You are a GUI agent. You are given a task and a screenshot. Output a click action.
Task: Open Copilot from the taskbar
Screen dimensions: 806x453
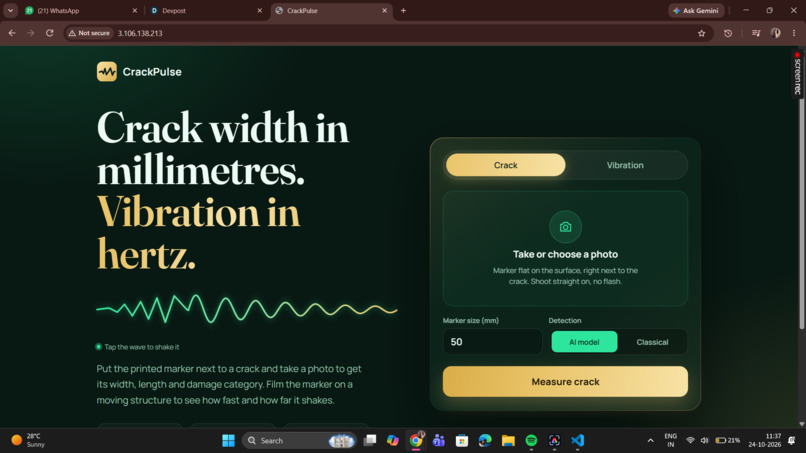[393, 441]
